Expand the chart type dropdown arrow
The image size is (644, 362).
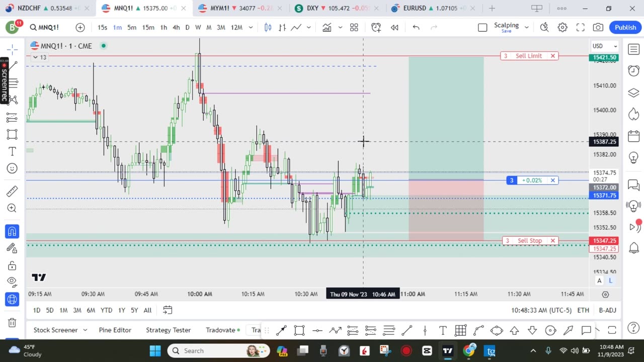click(308, 27)
